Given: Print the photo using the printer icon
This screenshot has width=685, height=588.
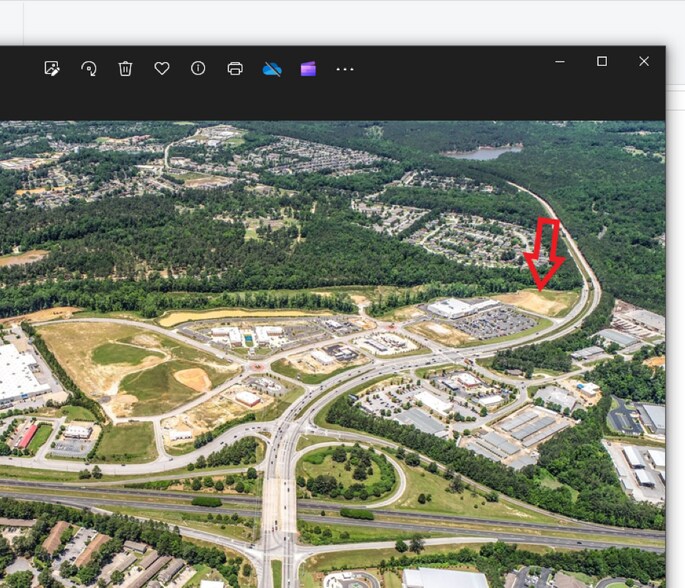Looking at the screenshot, I should tap(235, 68).
